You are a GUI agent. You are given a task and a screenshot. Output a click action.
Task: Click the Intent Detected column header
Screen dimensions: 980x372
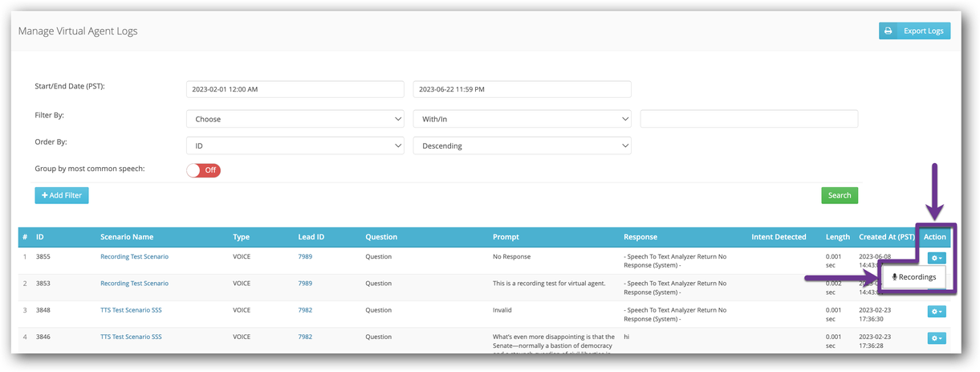[779, 237]
